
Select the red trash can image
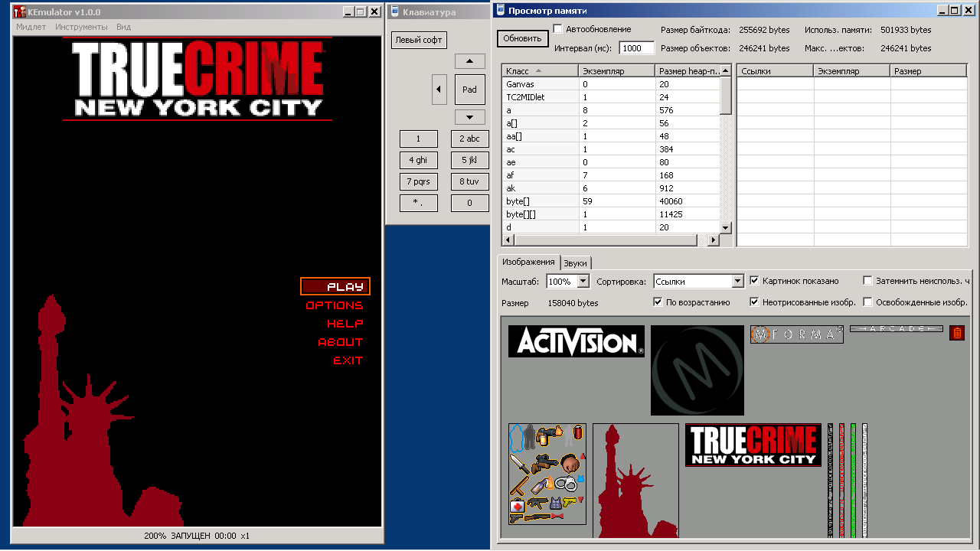click(957, 333)
